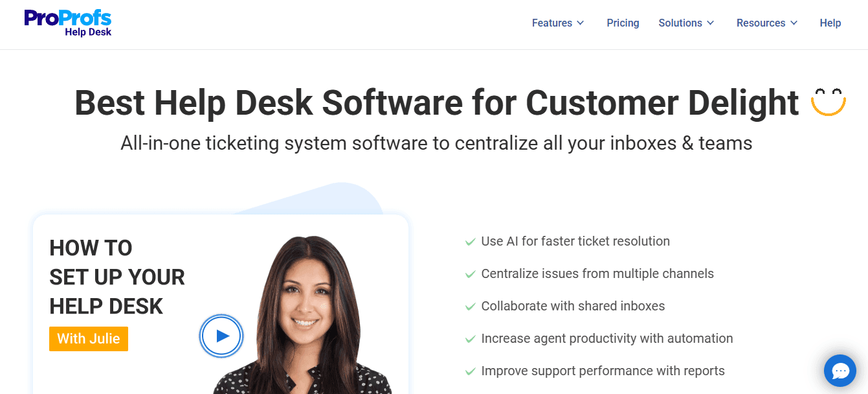Open the Use AI for faster ticket resolution link
The image size is (868, 394).
(x=575, y=241)
